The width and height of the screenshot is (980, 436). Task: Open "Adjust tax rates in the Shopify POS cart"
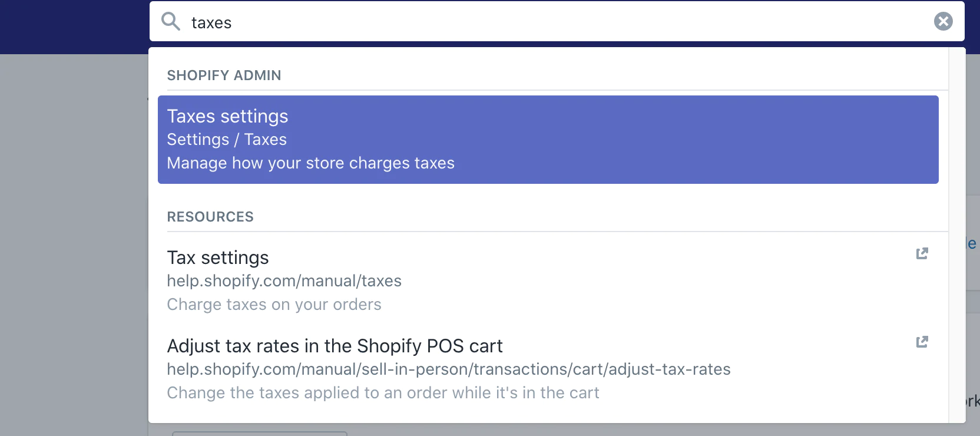pyautogui.click(x=335, y=346)
